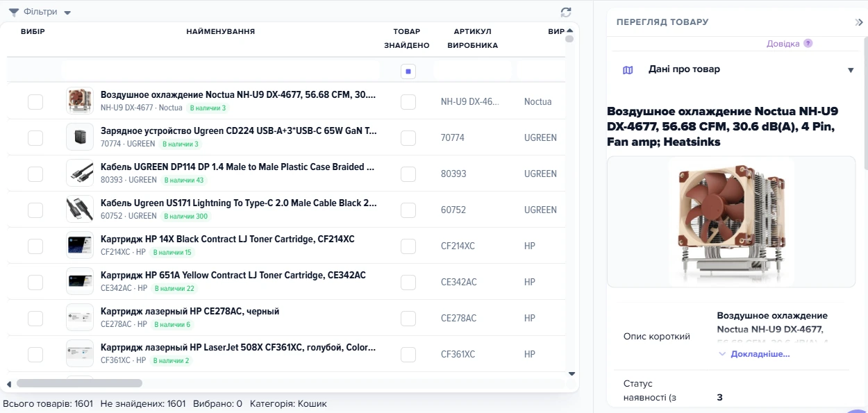The width and height of the screenshot is (868, 413).
Task: Open Noctua NH-U9 cooler row thumbnail
Action: pyautogui.click(x=79, y=101)
